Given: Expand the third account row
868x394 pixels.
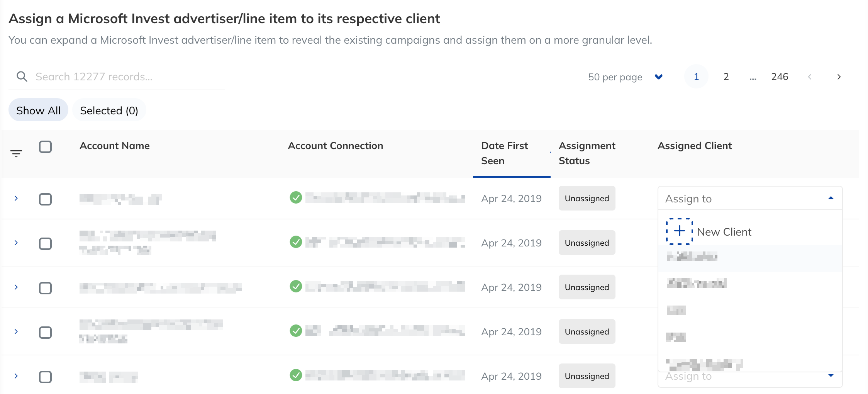Looking at the screenshot, I should [x=16, y=287].
